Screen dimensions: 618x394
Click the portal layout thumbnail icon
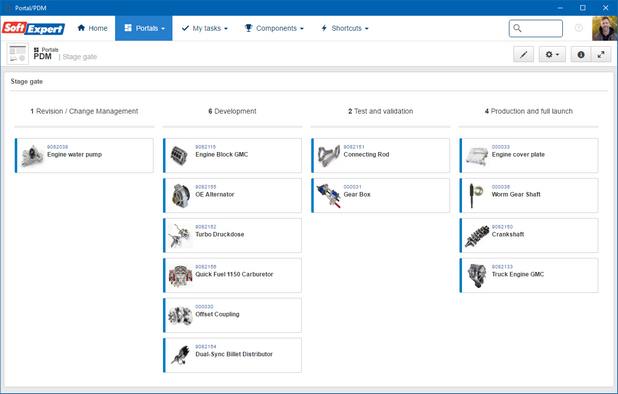pos(18,54)
